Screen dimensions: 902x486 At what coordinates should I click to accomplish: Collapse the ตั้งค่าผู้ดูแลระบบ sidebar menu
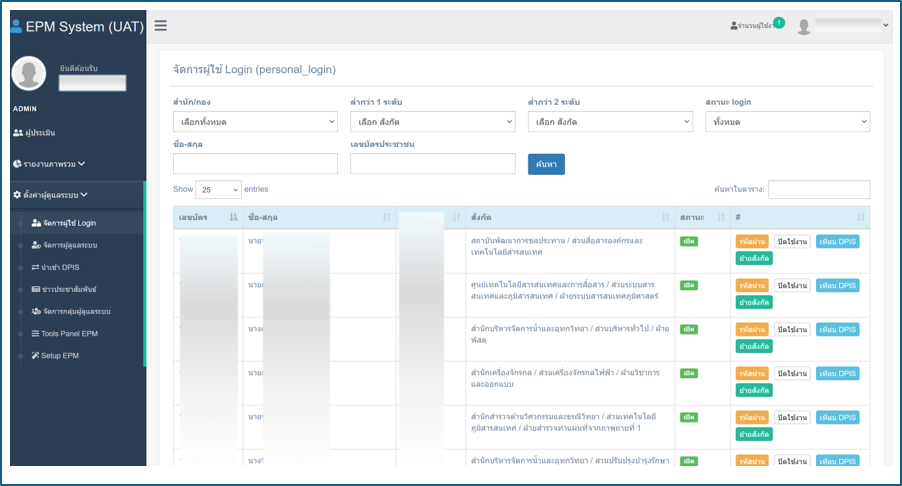[x=50, y=195]
